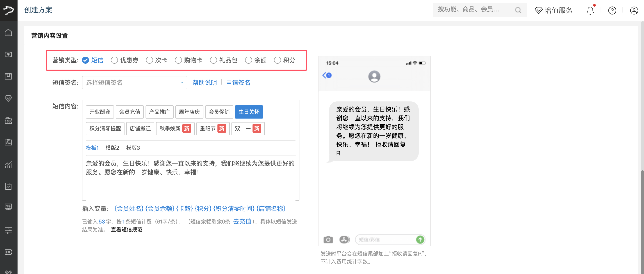Screen dimensions: 644x274
Task: Click the 申请签名 link
Action: 238,83
